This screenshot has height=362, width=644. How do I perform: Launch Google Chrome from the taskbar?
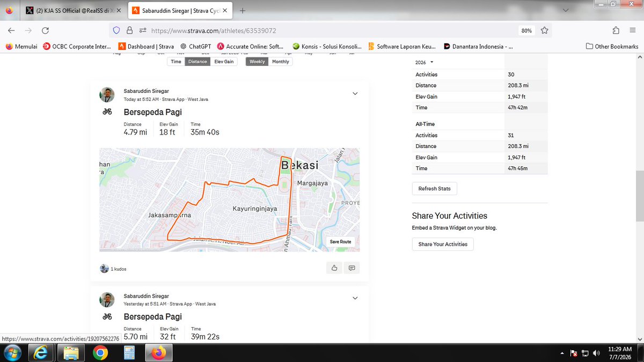click(x=100, y=353)
